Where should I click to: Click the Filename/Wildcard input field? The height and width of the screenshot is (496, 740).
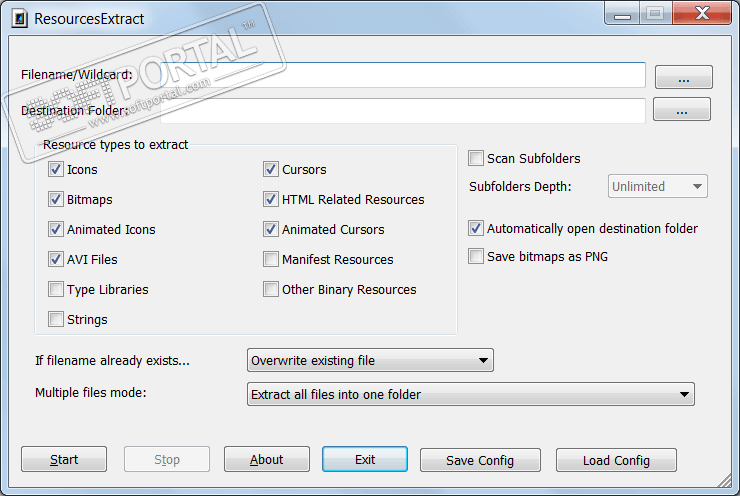click(x=403, y=75)
